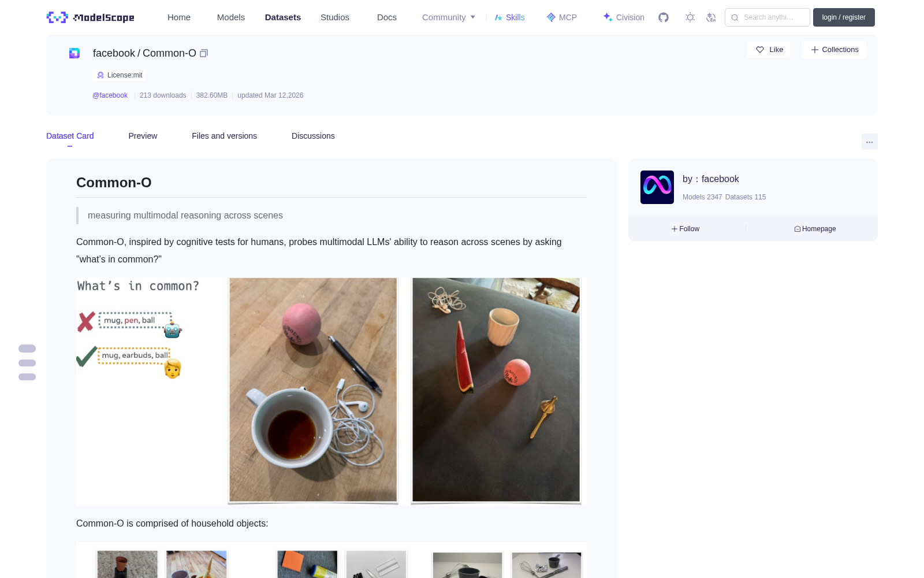Go to Home in the navbar
Viewport: 924px width, 578px height.
coord(179,17)
